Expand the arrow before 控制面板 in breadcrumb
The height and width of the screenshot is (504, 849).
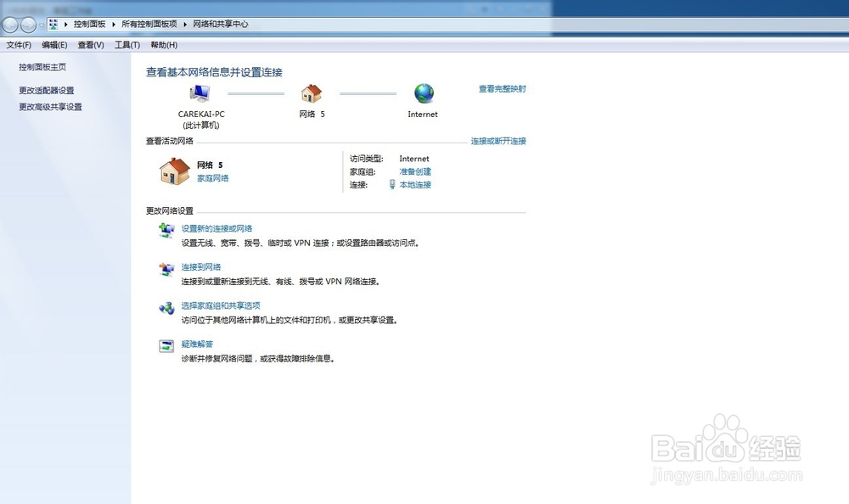pos(66,24)
